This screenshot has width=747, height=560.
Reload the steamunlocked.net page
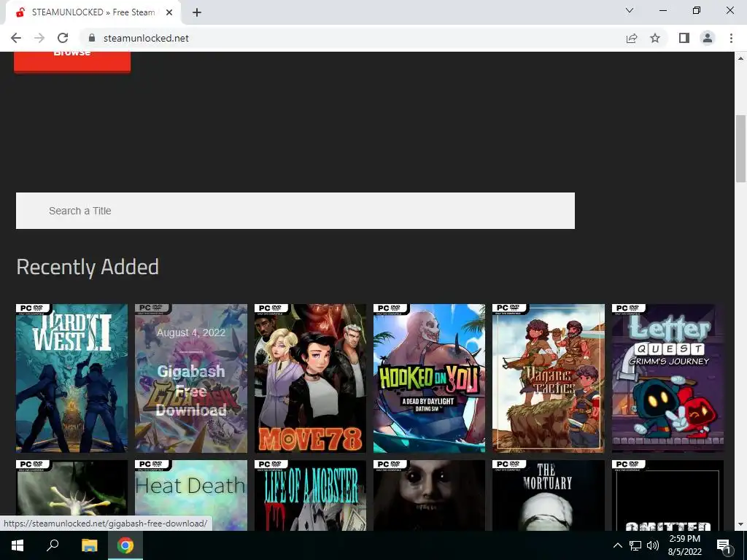point(63,38)
